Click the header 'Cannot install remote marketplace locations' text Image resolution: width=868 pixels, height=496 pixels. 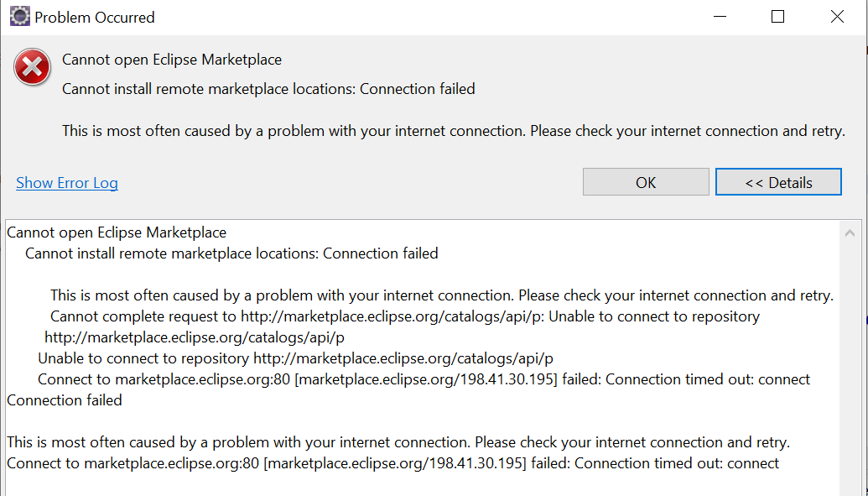pos(268,89)
